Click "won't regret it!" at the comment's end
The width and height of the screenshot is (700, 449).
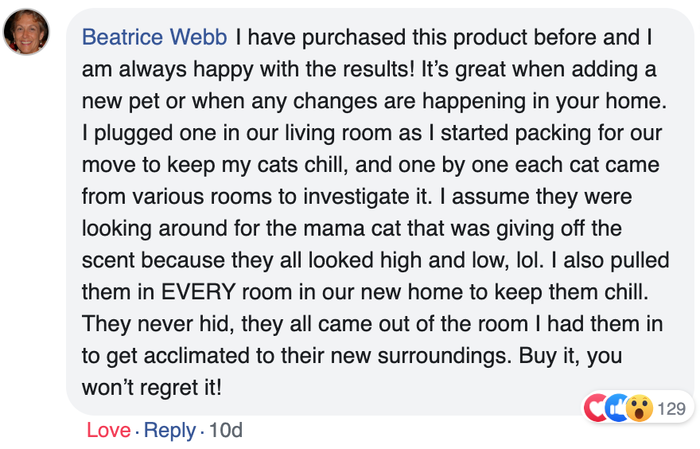click(x=154, y=386)
